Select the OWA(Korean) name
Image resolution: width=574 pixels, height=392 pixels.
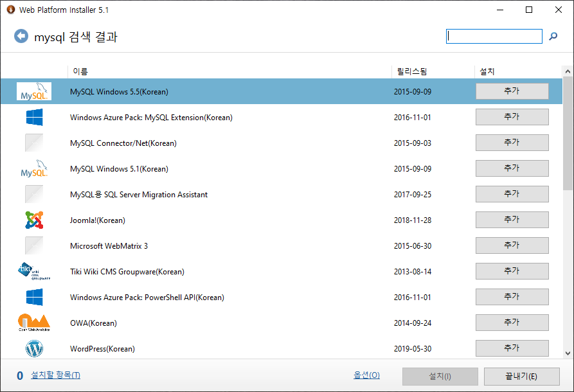pyautogui.click(x=93, y=323)
